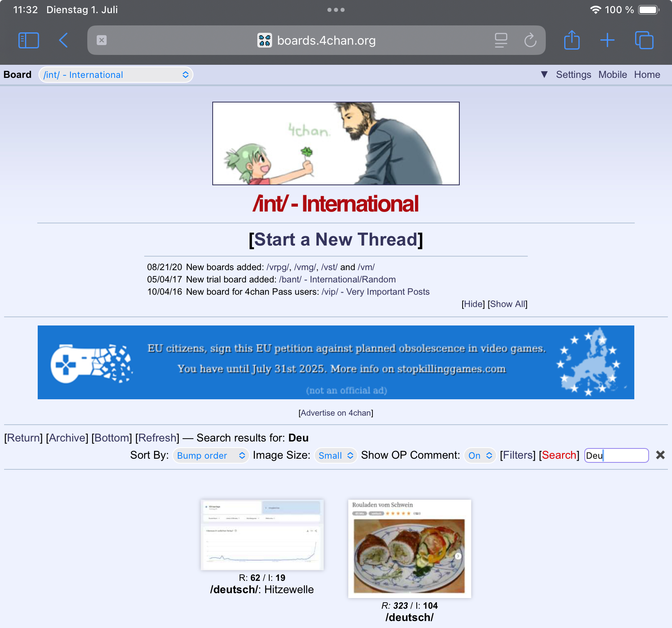Tap the Wi-Fi status icon
This screenshot has height=628, width=672.
point(595,10)
